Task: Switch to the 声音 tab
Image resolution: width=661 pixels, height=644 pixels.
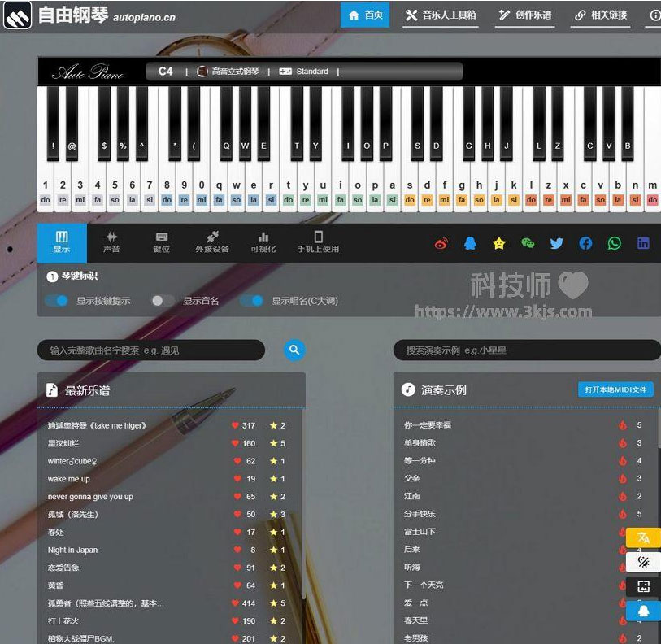Action: (111, 242)
